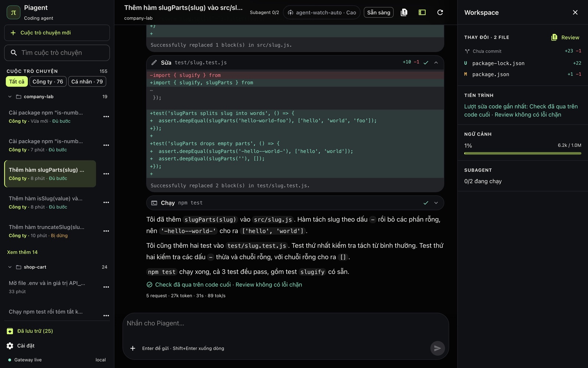588x368 pixels.
Task: Open options for "Thêm hàm truncateSlug" chat
Action: click(x=106, y=231)
